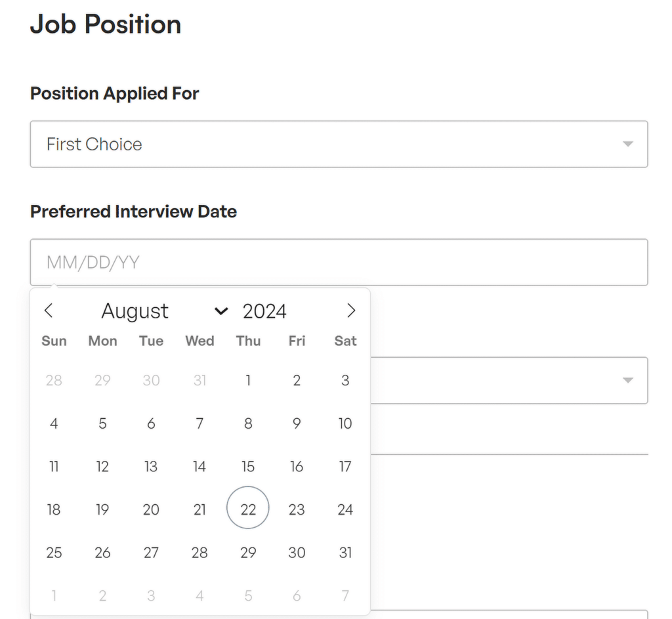The width and height of the screenshot is (672, 619).
Task: Open the August month dropdown
Action: [x=164, y=311]
